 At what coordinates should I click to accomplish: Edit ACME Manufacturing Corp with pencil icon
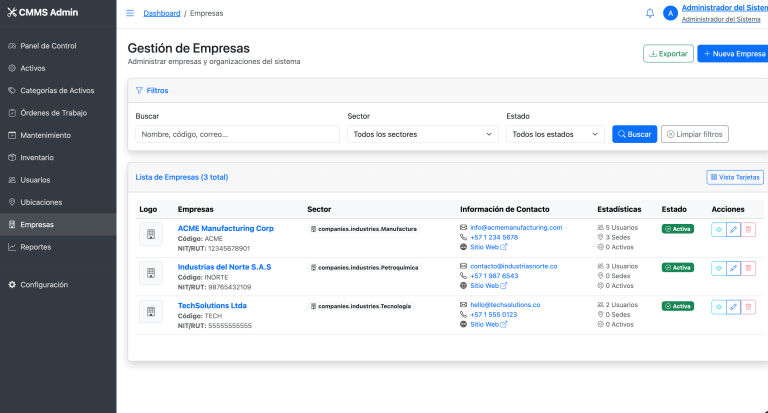coord(733,229)
